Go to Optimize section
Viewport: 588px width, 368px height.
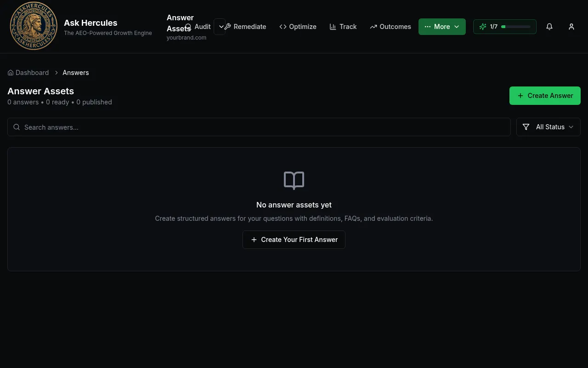[298, 27]
